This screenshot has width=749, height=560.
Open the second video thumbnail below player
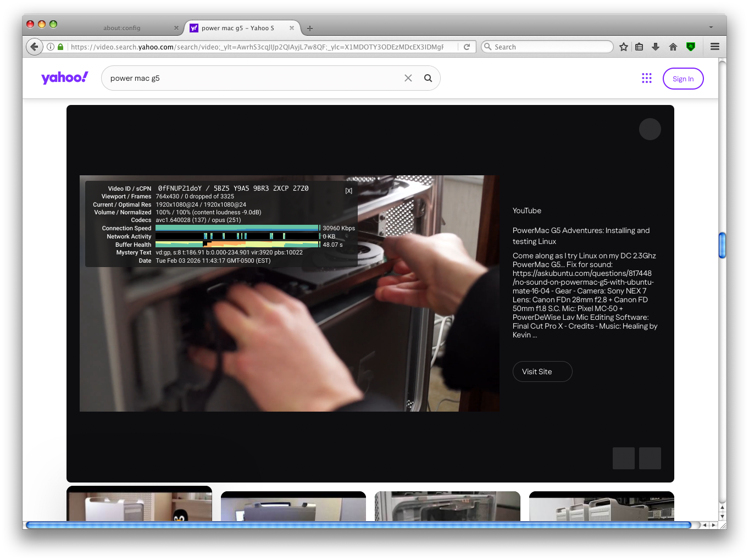click(x=293, y=506)
